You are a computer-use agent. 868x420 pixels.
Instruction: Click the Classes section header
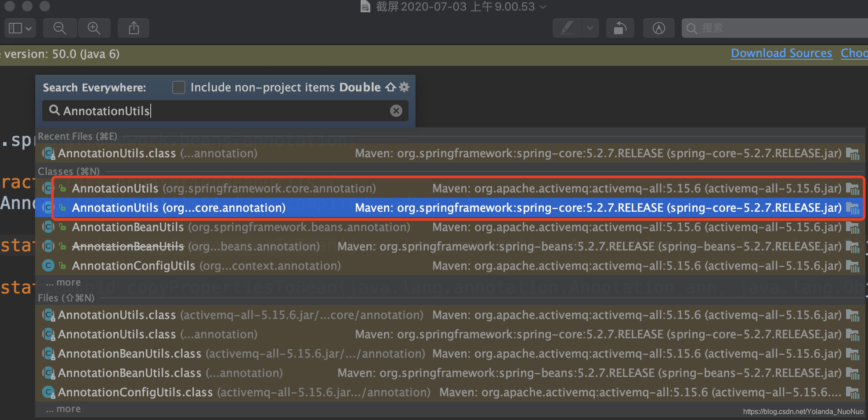coord(69,171)
